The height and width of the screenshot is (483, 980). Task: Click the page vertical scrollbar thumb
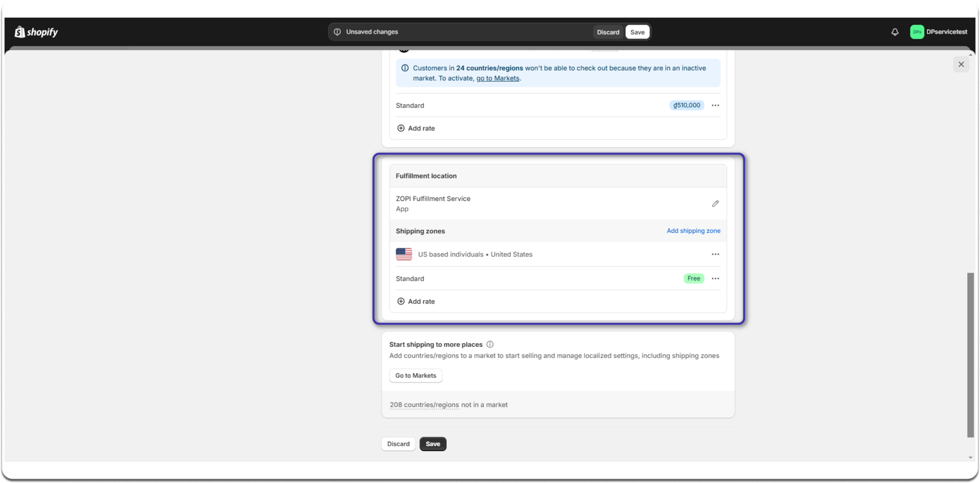(x=970, y=355)
